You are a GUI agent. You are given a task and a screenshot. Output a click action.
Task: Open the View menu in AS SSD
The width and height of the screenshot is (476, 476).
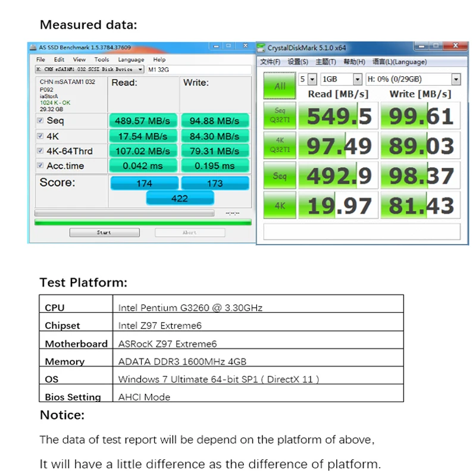click(x=79, y=59)
